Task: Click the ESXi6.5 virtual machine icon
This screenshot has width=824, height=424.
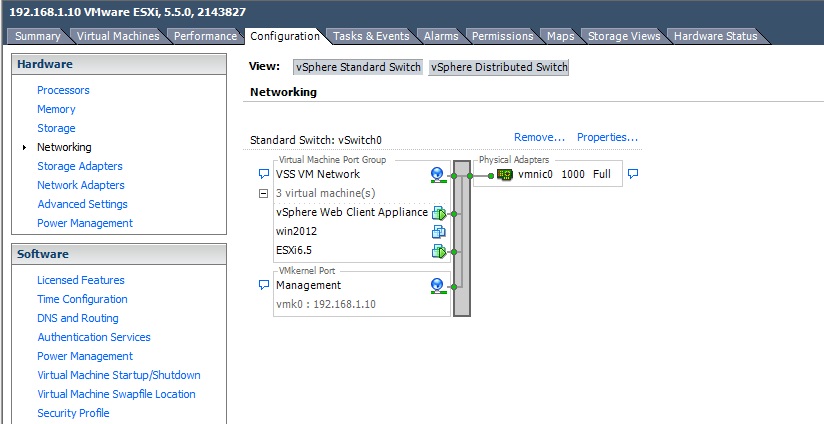Action: (439, 251)
